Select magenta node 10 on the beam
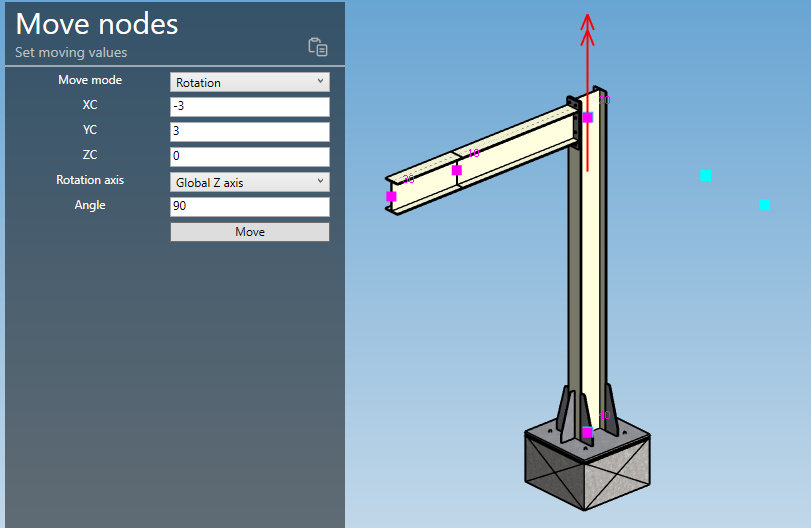Image resolution: width=811 pixels, height=528 pixels. [x=457, y=170]
